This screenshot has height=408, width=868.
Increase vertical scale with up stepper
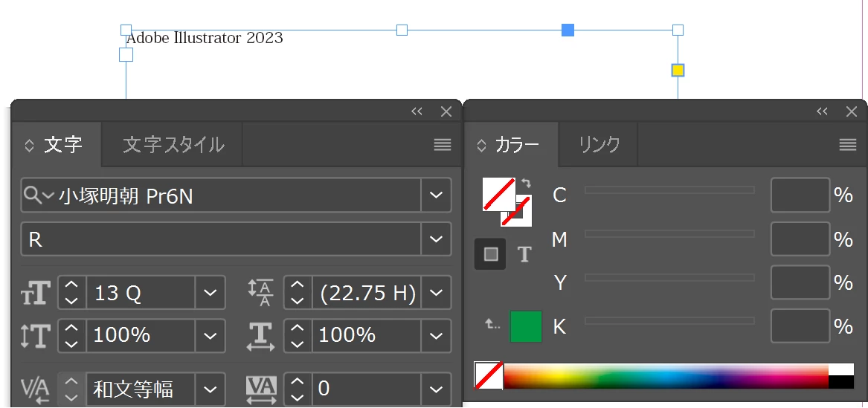[72, 328]
